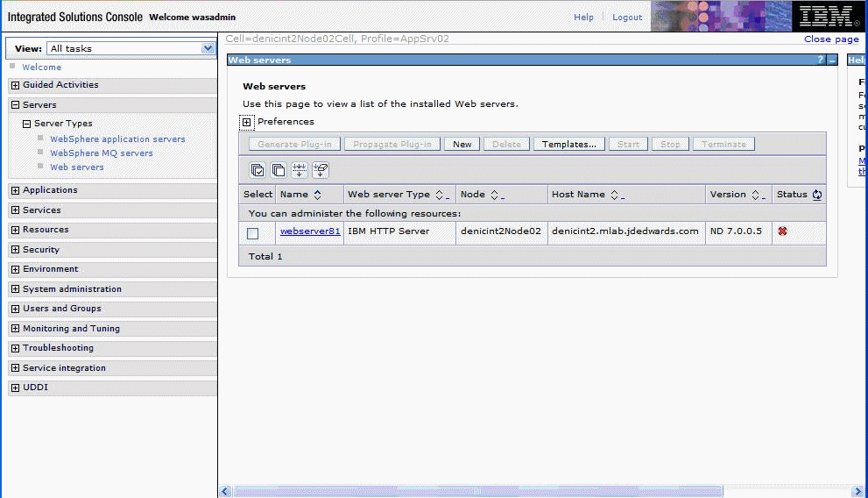Image resolution: width=868 pixels, height=498 pixels.
Task: Expand the Service integration section
Action: pos(16,368)
